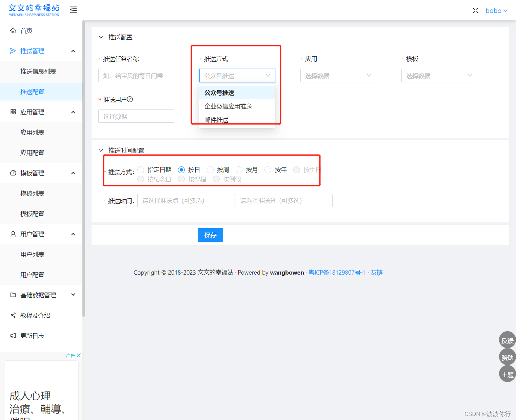This screenshot has height=420, width=516.
Task: Select the 按纪念日 radio option
Action: [141, 179]
